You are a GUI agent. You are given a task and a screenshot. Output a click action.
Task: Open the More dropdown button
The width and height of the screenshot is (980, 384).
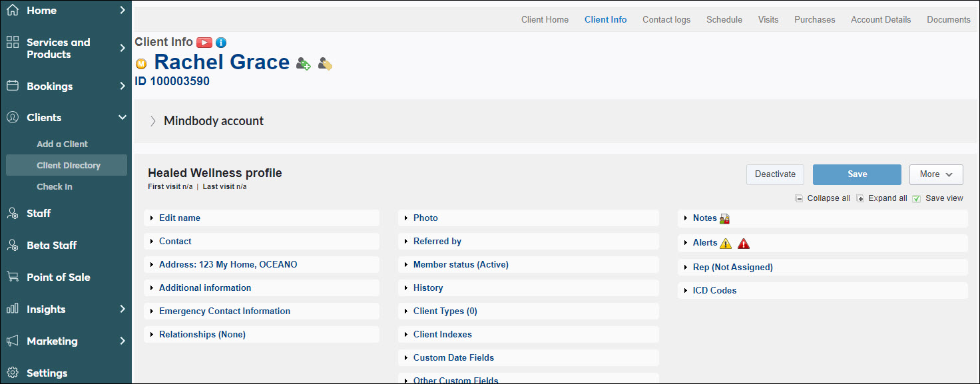(936, 174)
